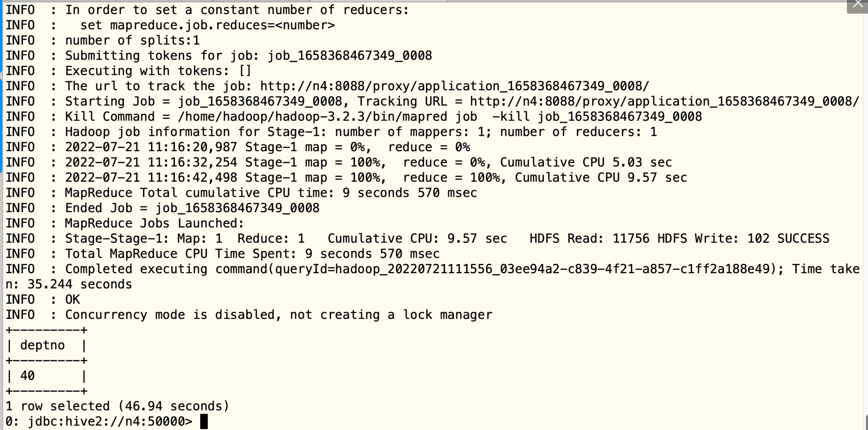Click the "Cumulative CPU 5.03 sec" text

tap(586, 162)
